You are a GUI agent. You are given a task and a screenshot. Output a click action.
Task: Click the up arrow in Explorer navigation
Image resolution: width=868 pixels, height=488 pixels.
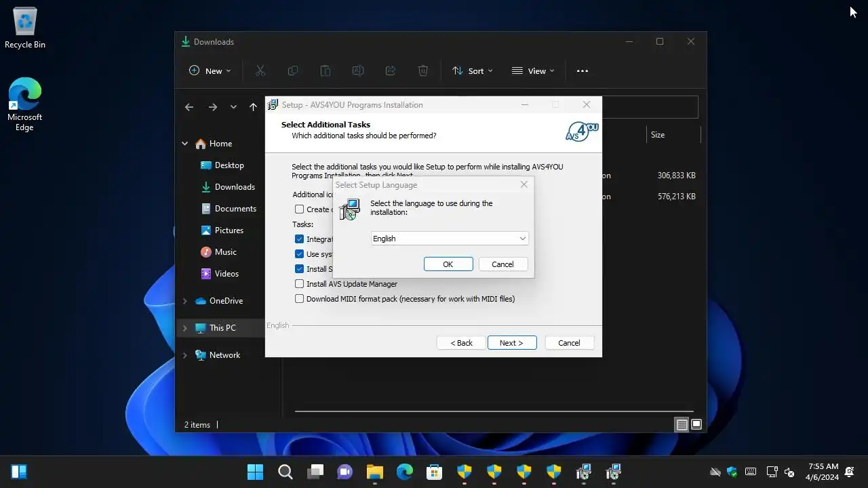[x=253, y=107]
